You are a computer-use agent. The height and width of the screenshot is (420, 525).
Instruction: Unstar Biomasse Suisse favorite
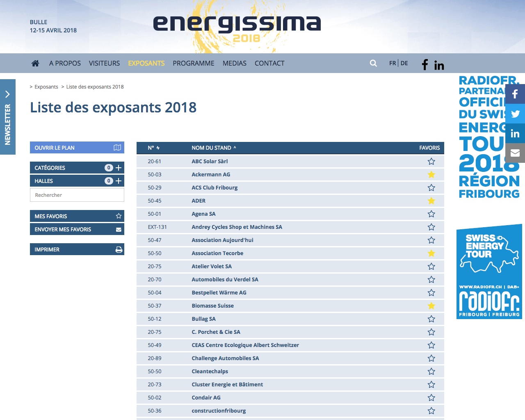[431, 306]
